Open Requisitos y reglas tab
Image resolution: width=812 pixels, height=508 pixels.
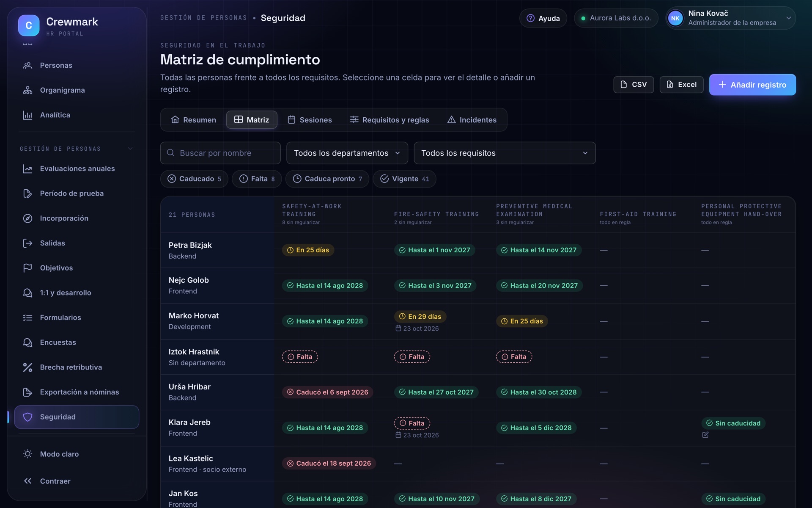click(x=390, y=120)
